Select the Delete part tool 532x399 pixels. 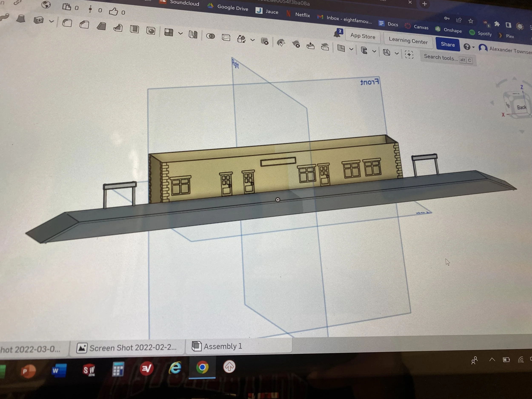265,41
